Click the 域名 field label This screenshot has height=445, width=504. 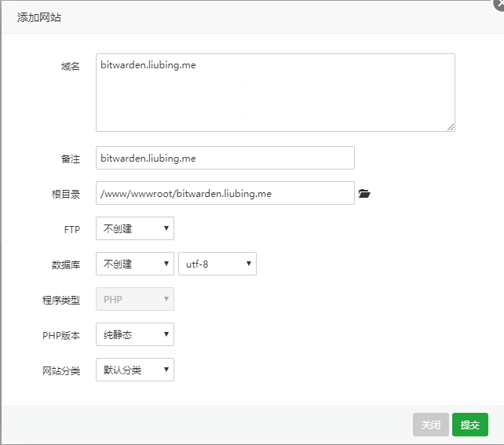click(x=71, y=67)
